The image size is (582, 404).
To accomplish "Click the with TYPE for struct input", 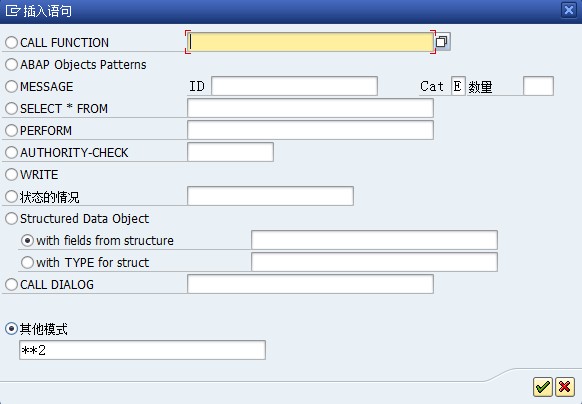I will 374,262.
